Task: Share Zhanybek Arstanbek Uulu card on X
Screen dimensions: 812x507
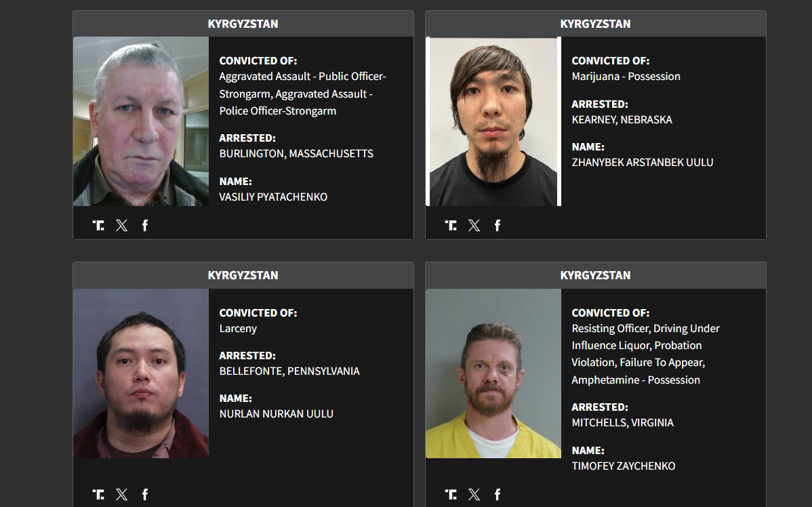Action: point(474,225)
